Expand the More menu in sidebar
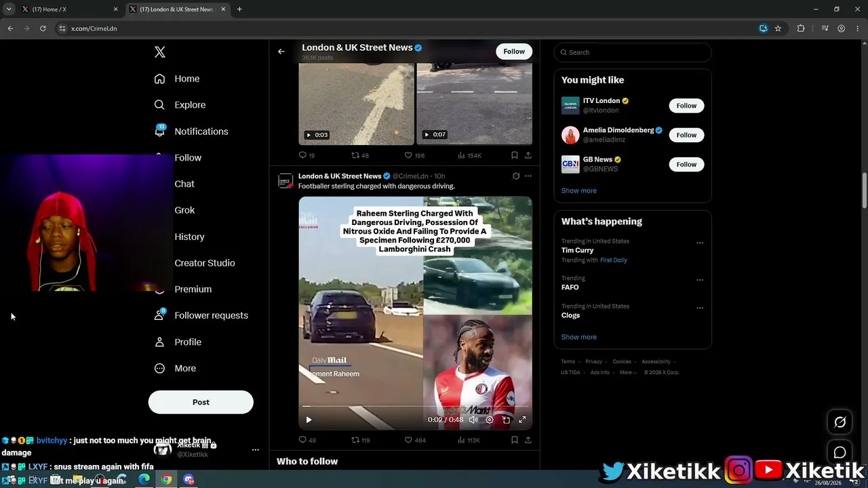This screenshot has width=868, height=488. point(175,369)
